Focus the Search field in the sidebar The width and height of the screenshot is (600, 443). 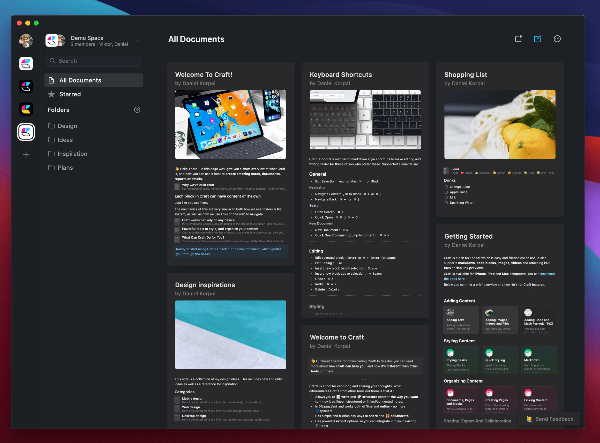click(94, 61)
